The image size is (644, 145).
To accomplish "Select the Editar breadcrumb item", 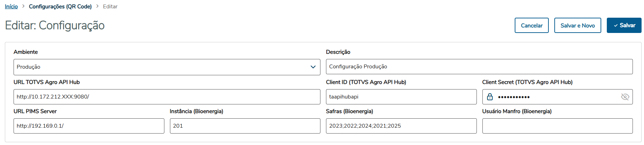I will pos(110,6).
